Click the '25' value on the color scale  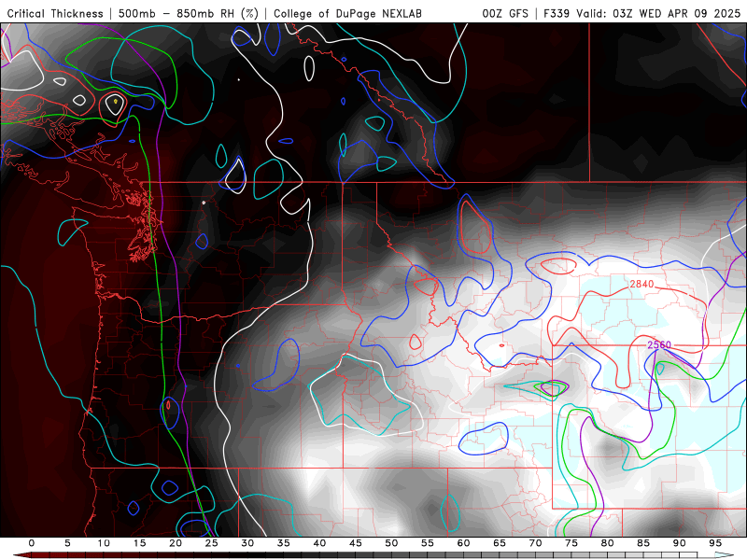point(212,543)
